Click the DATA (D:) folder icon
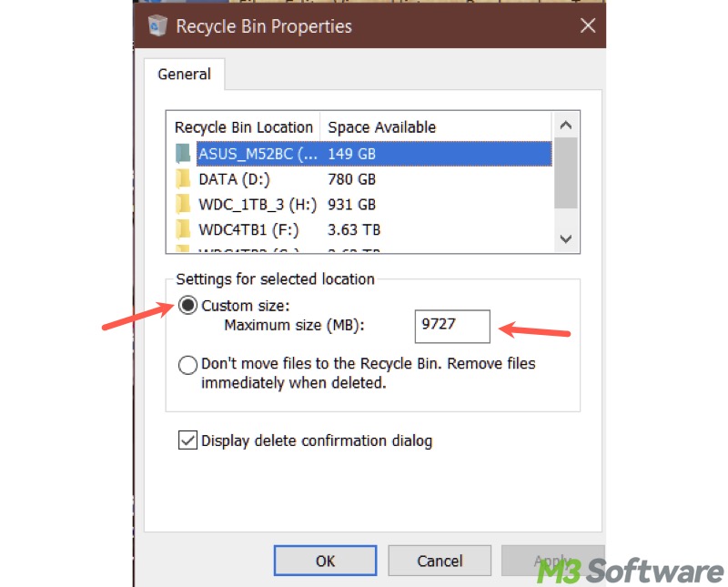 183,179
